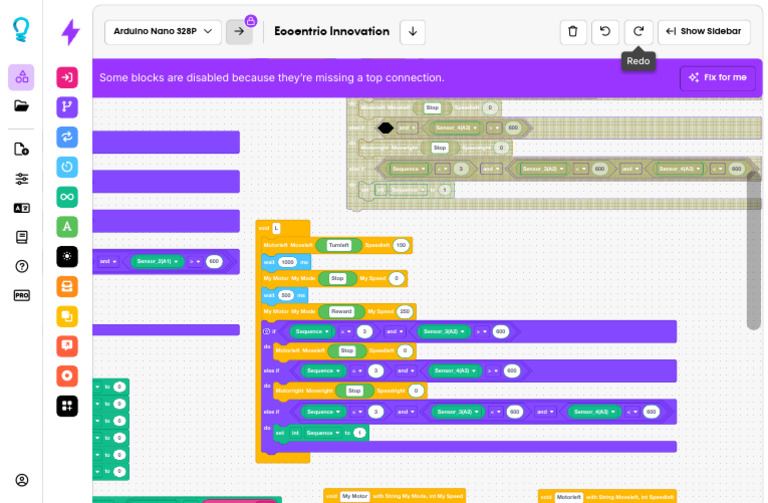Open the greater-than operator dropdown after Sensor_2(A1)
Viewport: 768px width, 503px height.
[x=195, y=262]
